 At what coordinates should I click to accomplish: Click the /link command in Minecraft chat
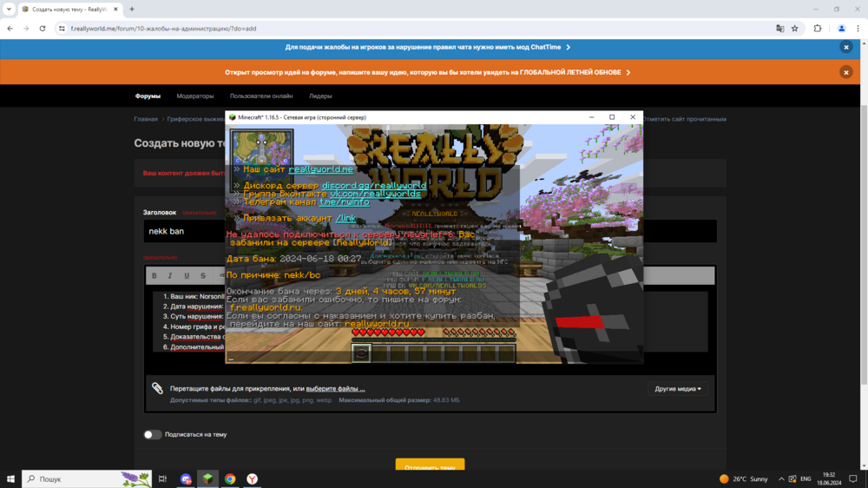[x=346, y=218]
